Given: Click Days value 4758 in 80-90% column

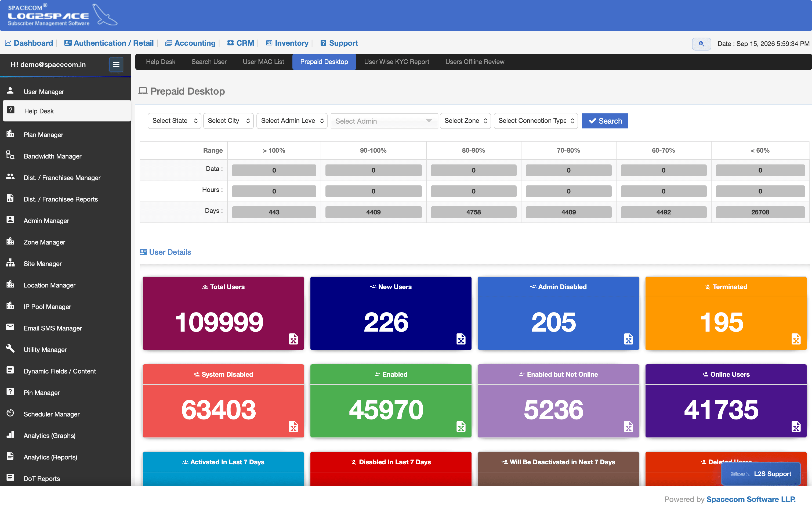Looking at the screenshot, I should pos(474,212).
